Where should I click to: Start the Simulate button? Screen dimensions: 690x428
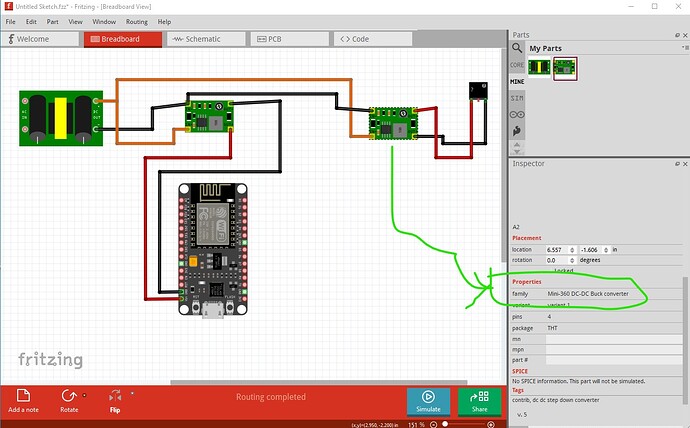[x=428, y=401]
